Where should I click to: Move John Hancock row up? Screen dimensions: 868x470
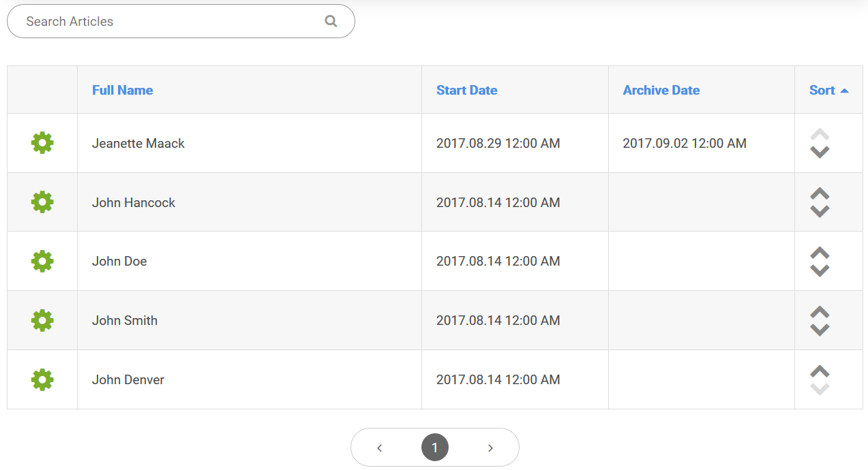click(820, 193)
